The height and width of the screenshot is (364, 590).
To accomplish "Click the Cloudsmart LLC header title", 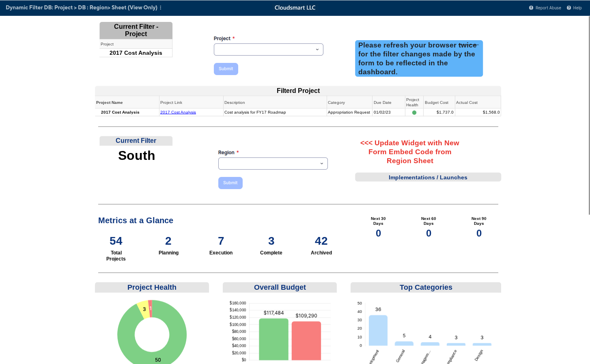I will tap(295, 8).
